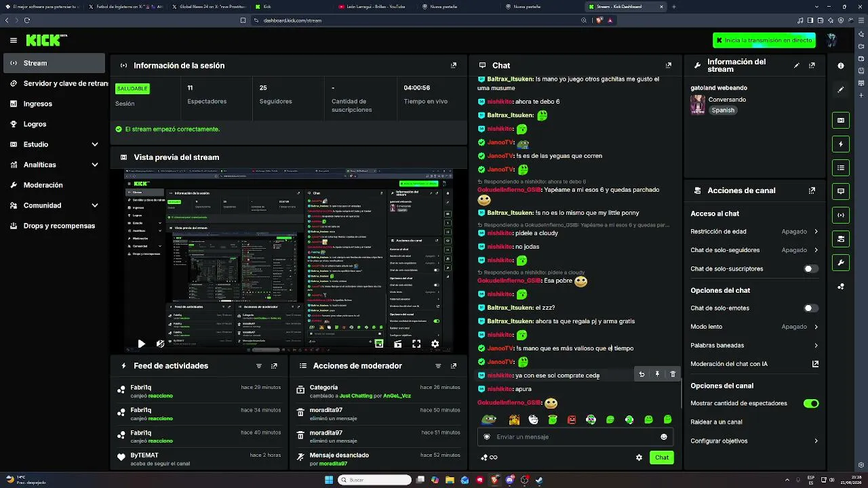Viewport: 868px width, 488px height.
Task: Click the Enviar un mensaje input field
Action: coord(575,437)
